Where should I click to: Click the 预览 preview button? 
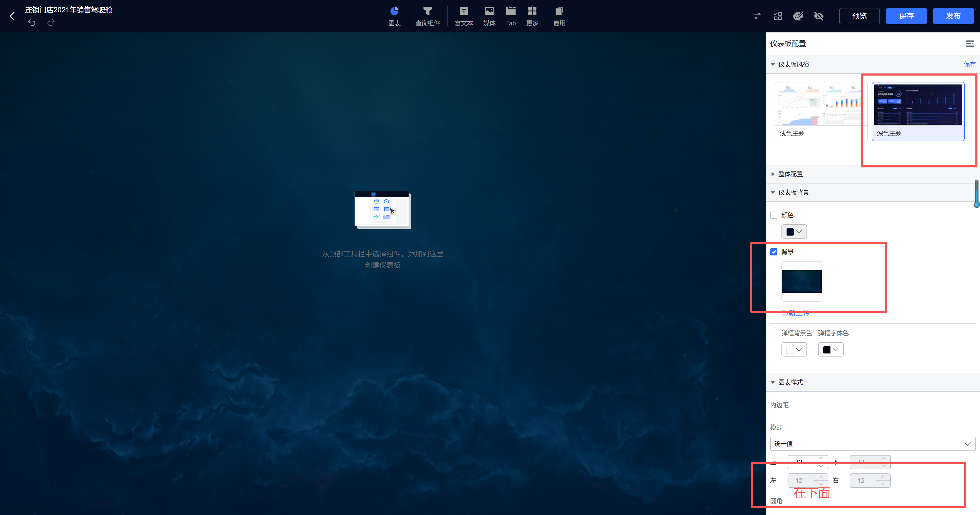pyautogui.click(x=859, y=16)
